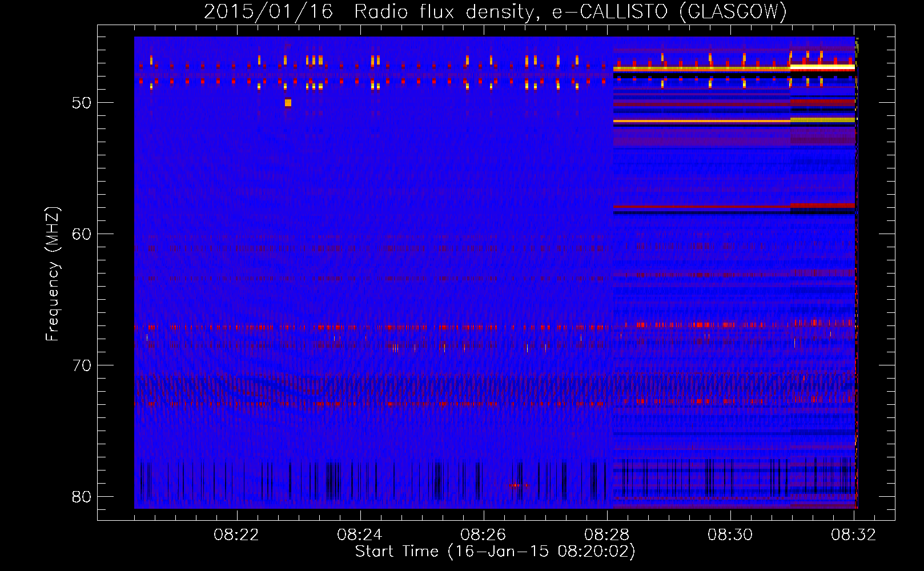The image size is (924, 571).
Task: Click the "Frequency (MHZ)" y-axis label
Action: click(53, 274)
